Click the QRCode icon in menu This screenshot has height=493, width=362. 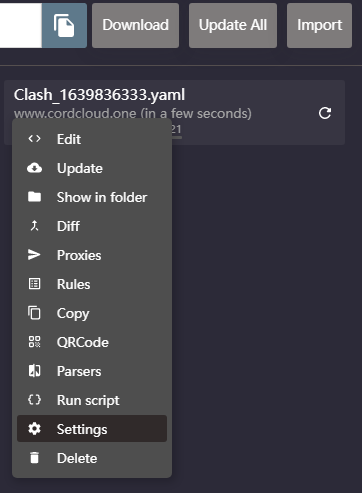(x=34, y=342)
